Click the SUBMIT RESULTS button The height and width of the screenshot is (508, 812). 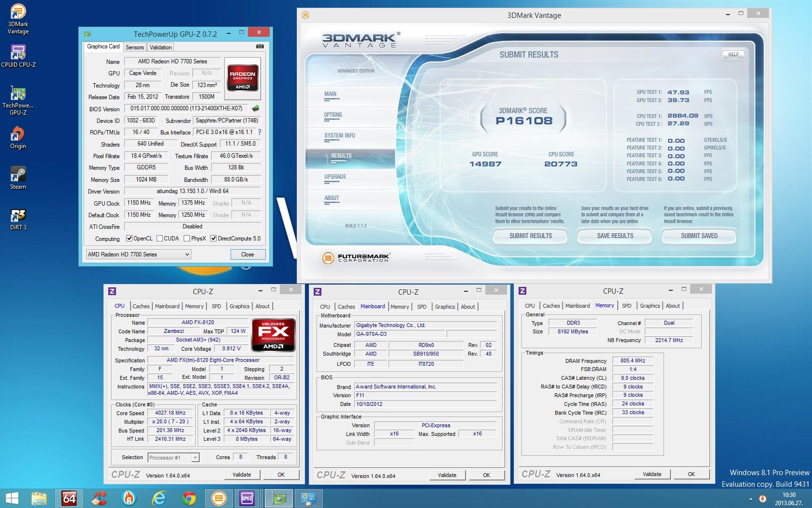click(530, 236)
